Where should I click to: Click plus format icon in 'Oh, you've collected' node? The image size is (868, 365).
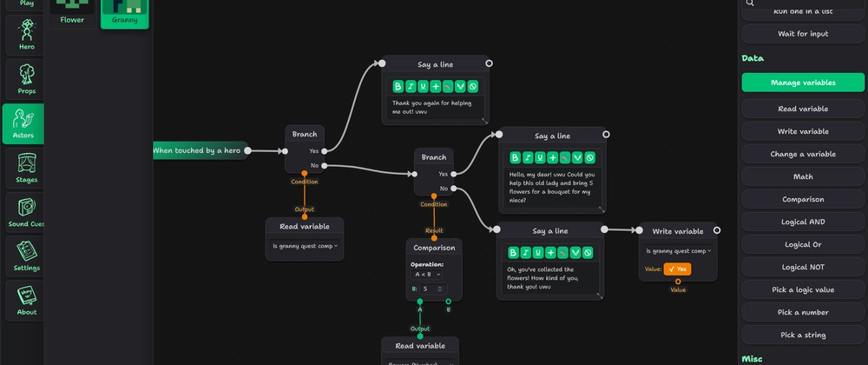(550, 253)
